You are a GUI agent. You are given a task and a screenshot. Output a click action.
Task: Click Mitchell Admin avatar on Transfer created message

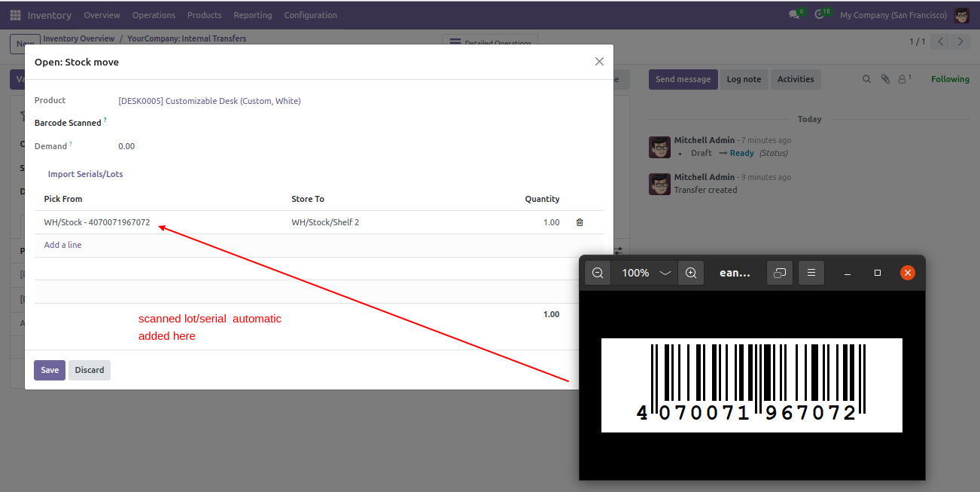click(x=659, y=184)
